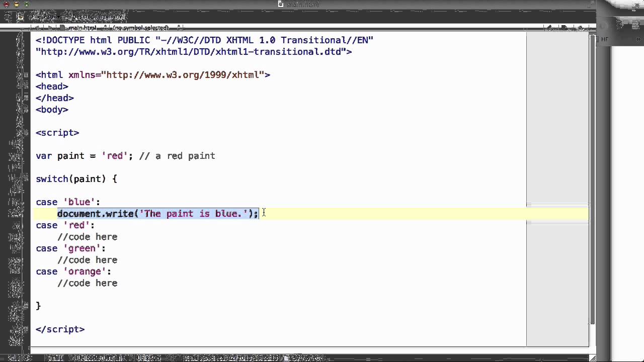Go to previous document with back arrow

pyautogui.click(x=38, y=28)
